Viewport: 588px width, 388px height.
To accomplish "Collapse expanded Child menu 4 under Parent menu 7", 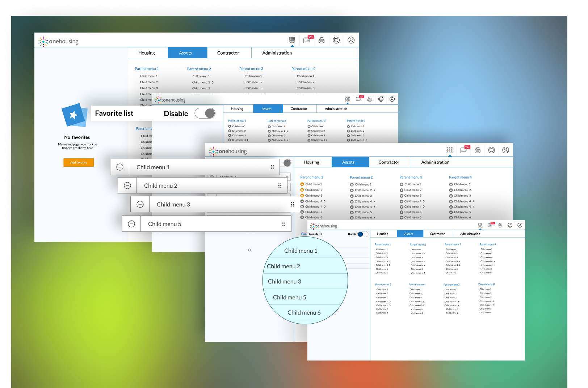I will [x=458, y=306].
